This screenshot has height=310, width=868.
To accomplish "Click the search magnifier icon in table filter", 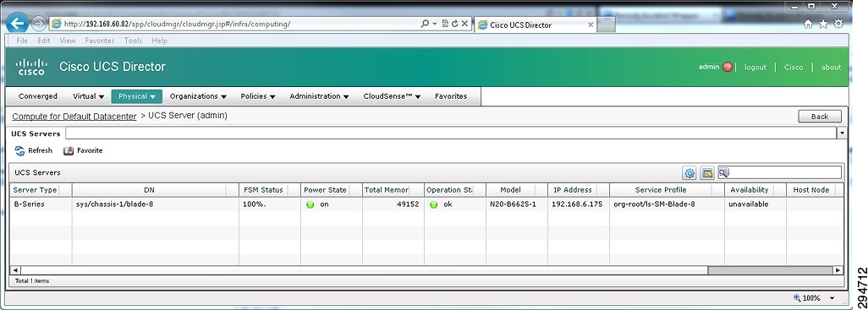I will pyautogui.click(x=723, y=172).
